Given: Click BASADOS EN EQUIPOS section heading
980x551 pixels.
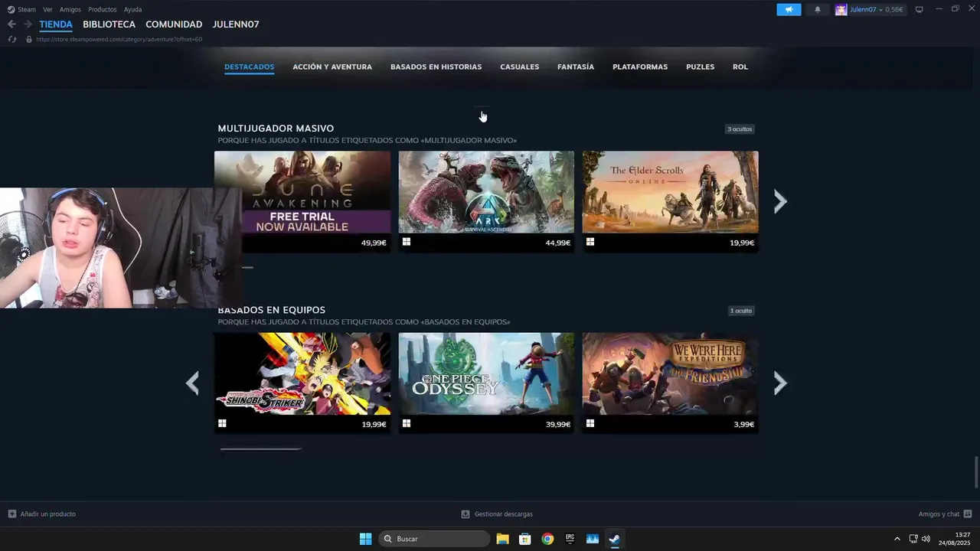Looking at the screenshot, I should pos(272,310).
